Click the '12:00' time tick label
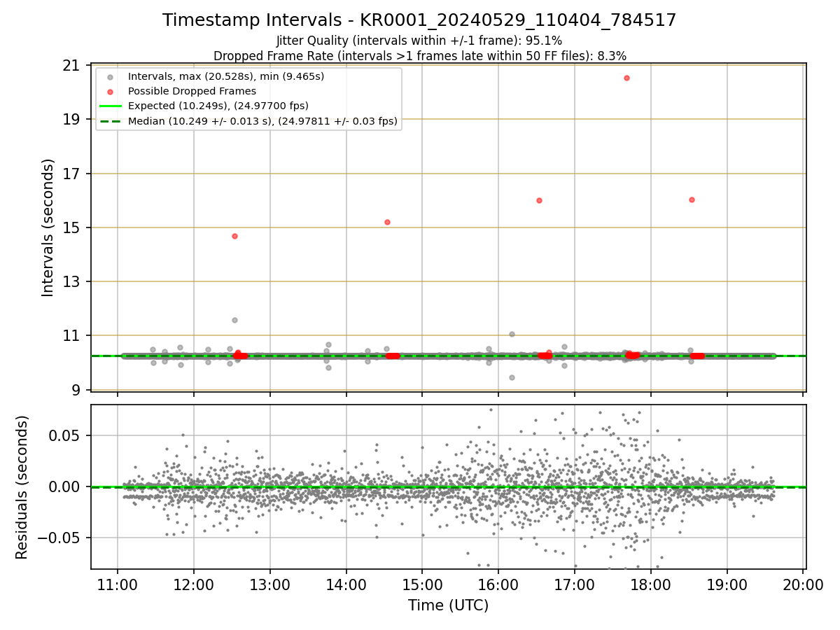 [x=193, y=584]
